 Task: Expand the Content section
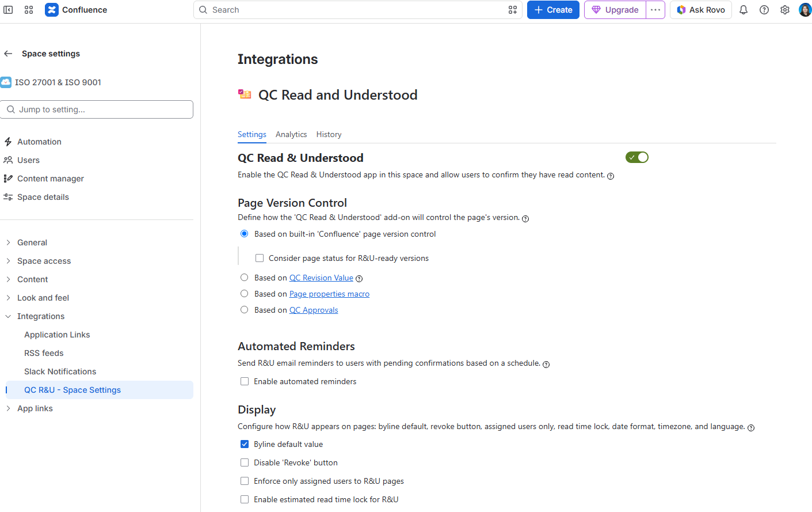coord(8,279)
